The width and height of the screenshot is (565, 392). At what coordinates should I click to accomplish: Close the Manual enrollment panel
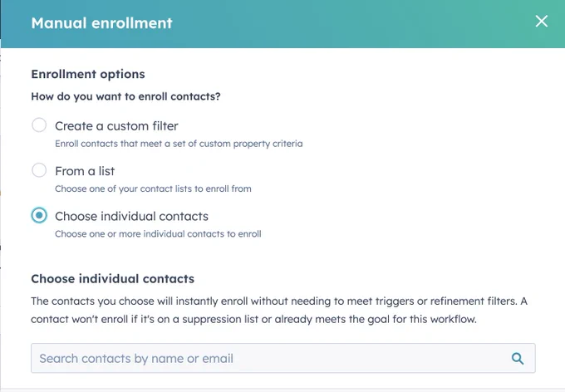pyautogui.click(x=541, y=22)
